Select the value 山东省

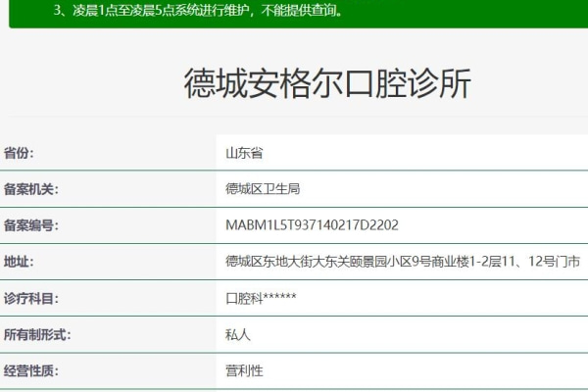244,153
